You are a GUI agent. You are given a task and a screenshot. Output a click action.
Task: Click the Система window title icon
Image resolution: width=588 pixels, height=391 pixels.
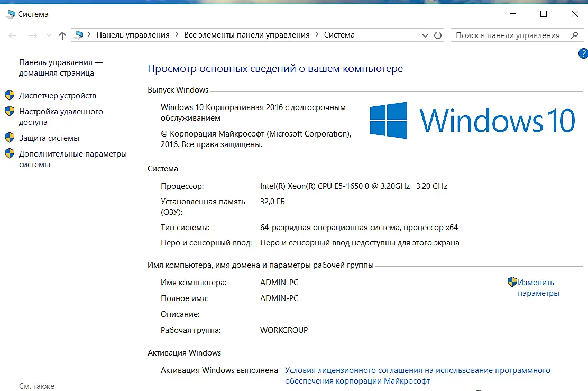point(11,14)
